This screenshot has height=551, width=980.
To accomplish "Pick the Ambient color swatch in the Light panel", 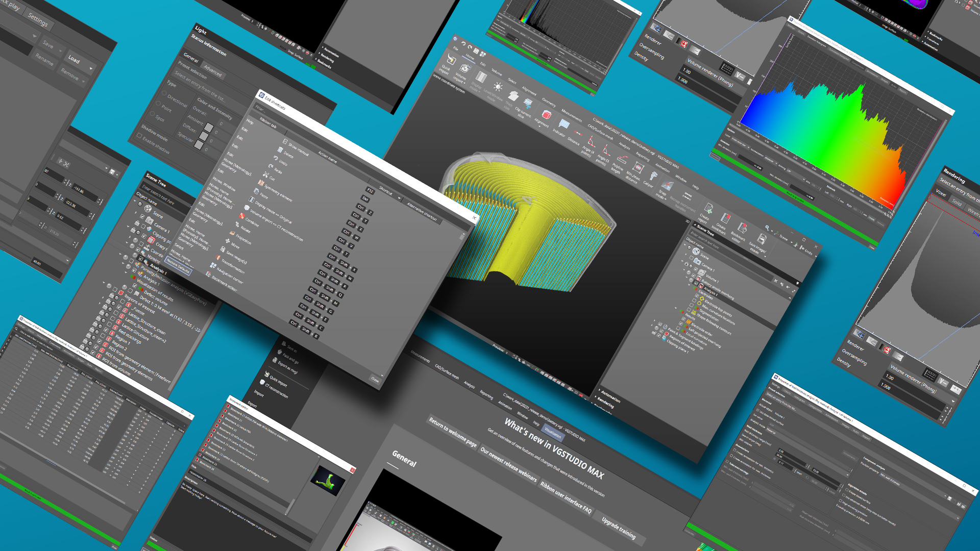I will 208,127.
